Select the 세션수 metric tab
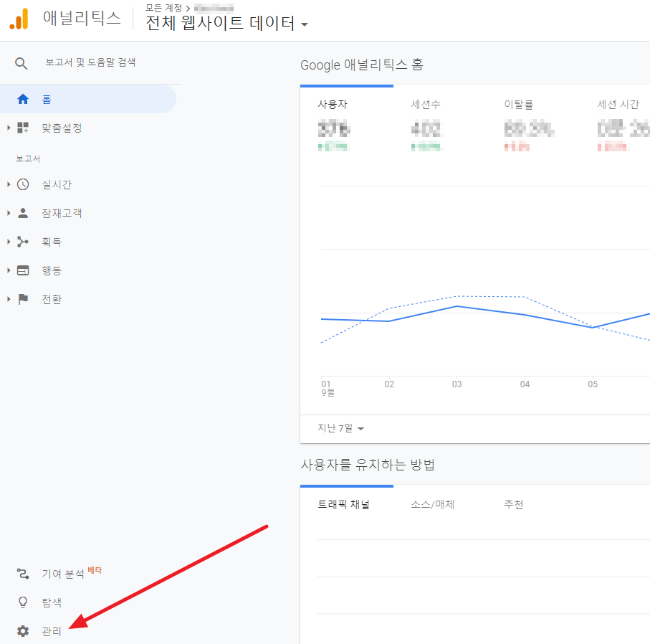 coord(426,105)
